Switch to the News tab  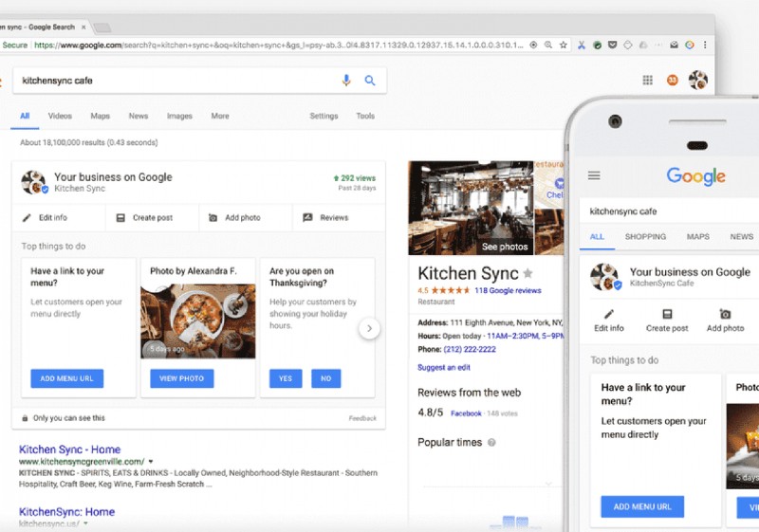click(139, 116)
